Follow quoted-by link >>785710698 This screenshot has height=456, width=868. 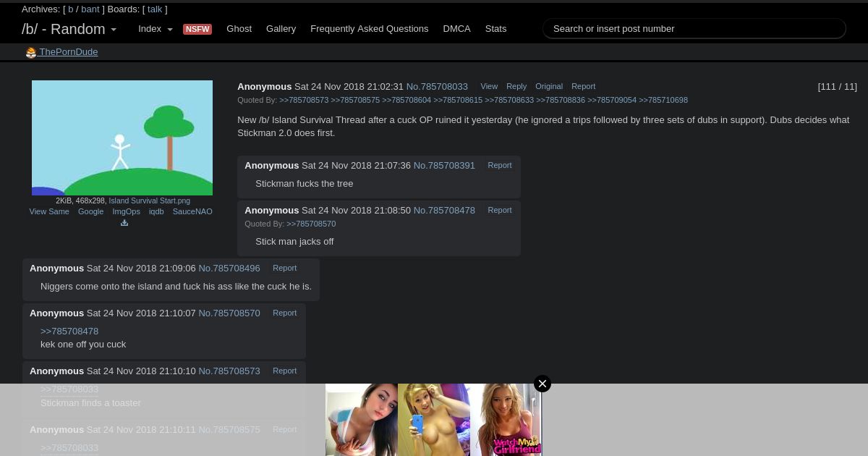tap(663, 101)
